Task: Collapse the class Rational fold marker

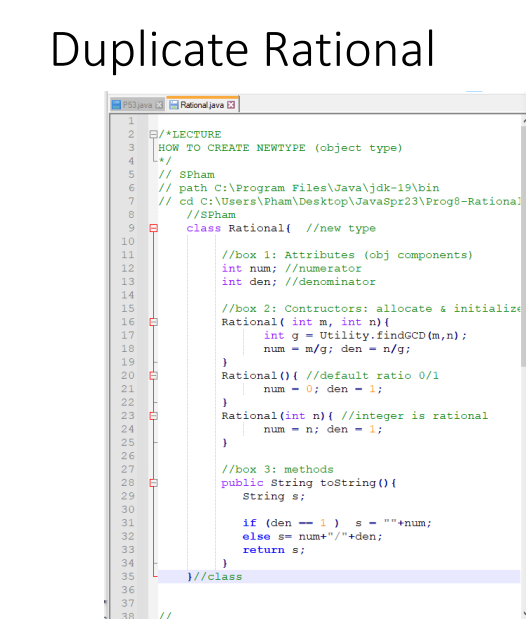Action: [x=154, y=228]
